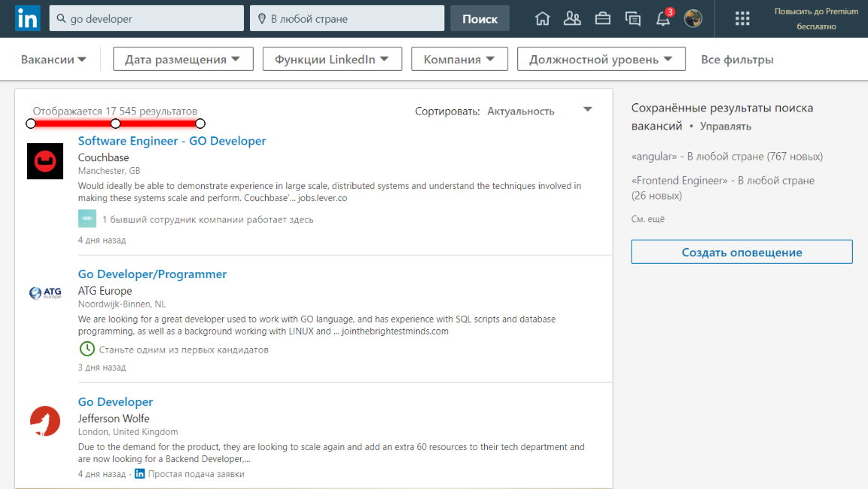The image size is (868, 489).
Task: Click Повысить до Premium бесплатно
Action: (816, 19)
